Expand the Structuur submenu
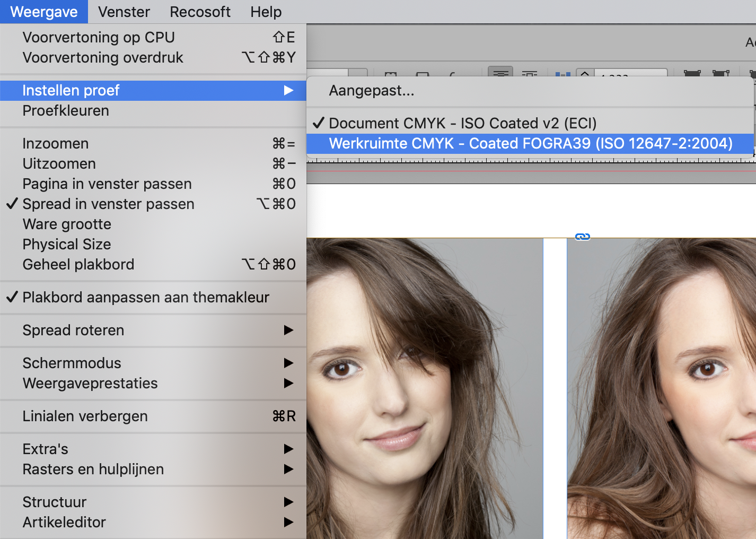 (153, 502)
